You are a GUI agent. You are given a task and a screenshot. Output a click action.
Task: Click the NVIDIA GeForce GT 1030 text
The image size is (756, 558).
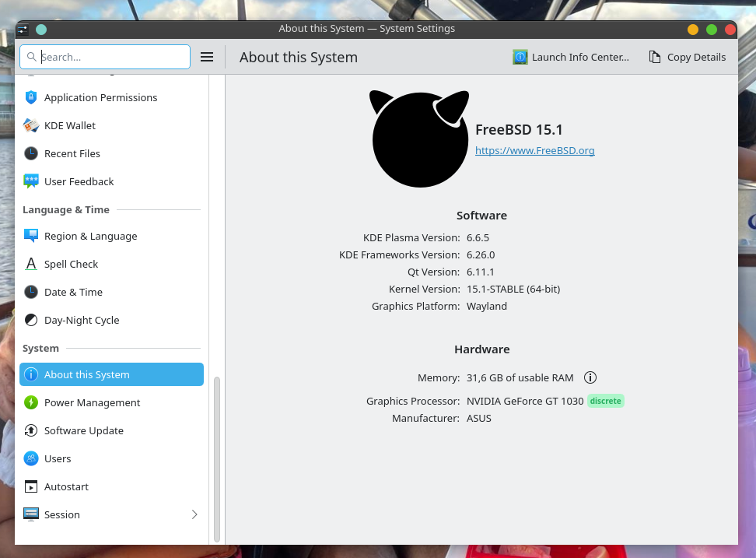point(524,401)
